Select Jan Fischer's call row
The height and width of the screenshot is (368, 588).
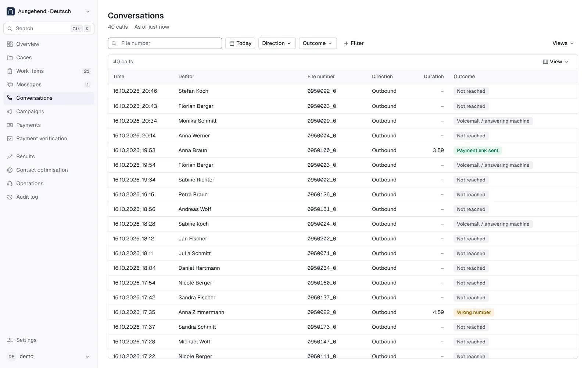tap(343, 239)
